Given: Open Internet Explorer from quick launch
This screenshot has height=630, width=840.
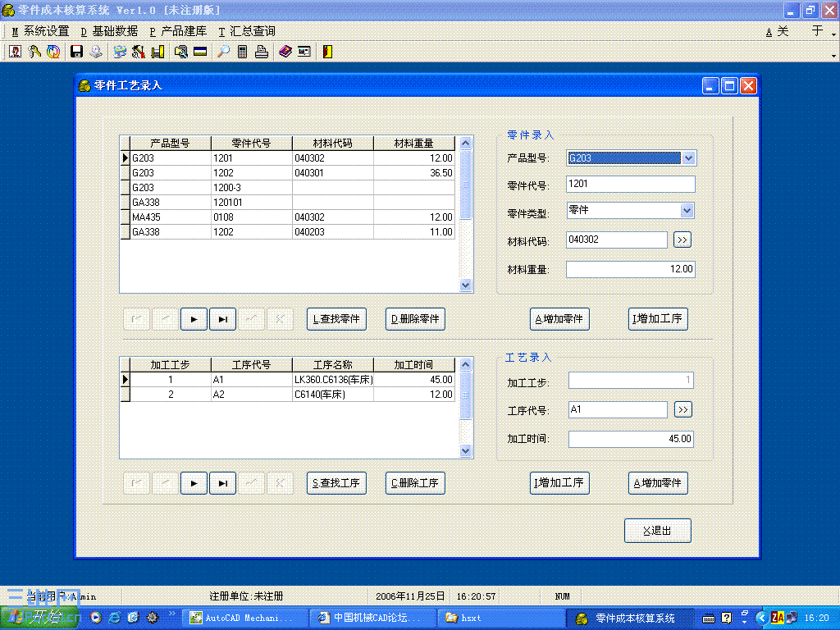Looking at the screenshot, I should [114, 618].
